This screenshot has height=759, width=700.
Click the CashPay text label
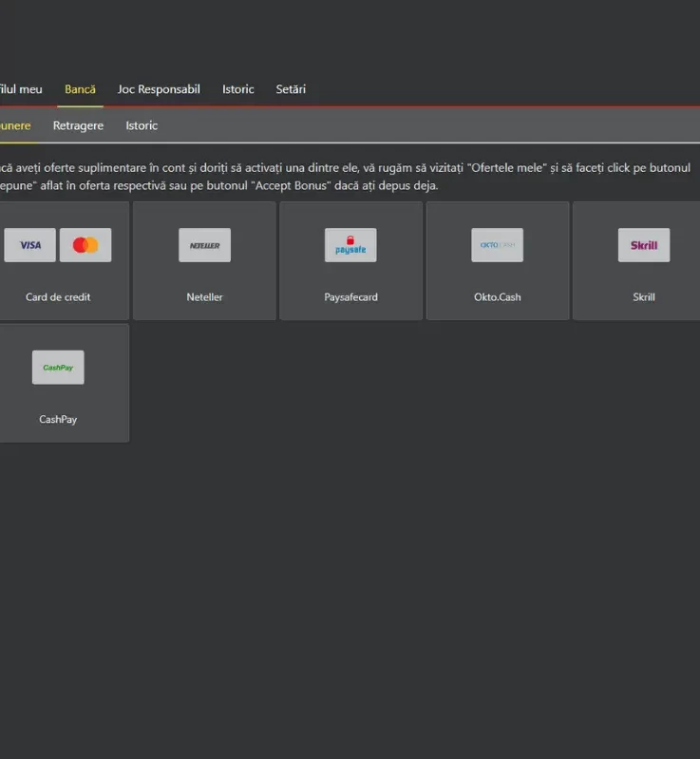58,420
